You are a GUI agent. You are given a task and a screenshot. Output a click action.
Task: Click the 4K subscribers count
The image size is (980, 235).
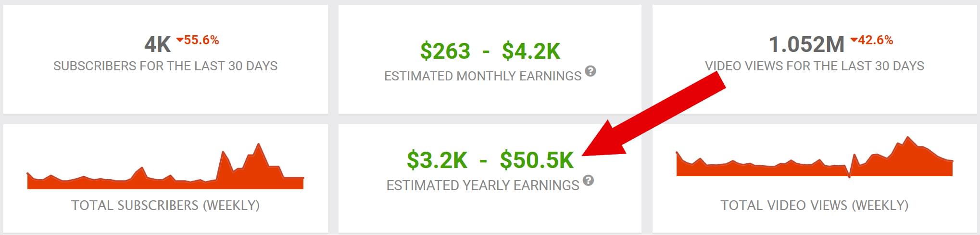click(157, 45)
